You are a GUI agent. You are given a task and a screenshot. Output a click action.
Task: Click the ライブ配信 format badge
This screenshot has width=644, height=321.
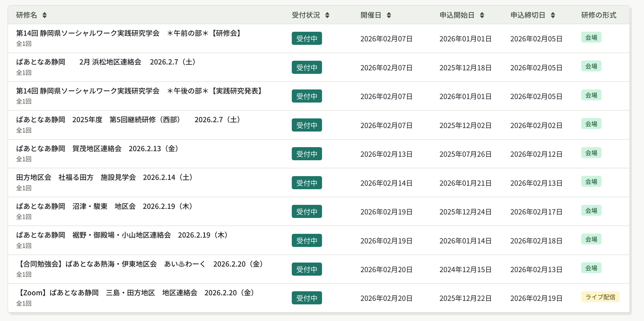[x=600, y=297]
